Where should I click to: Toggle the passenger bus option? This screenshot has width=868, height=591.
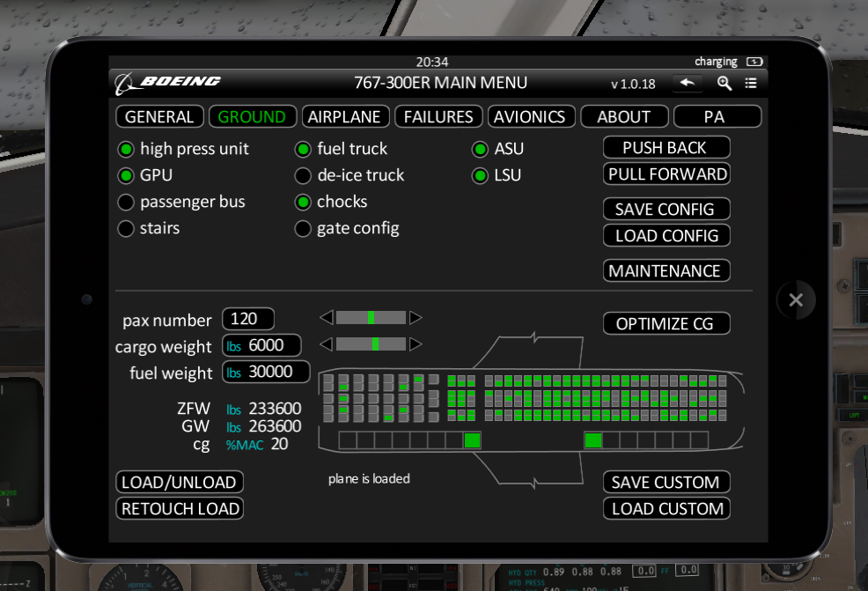(x=126, y=202)
